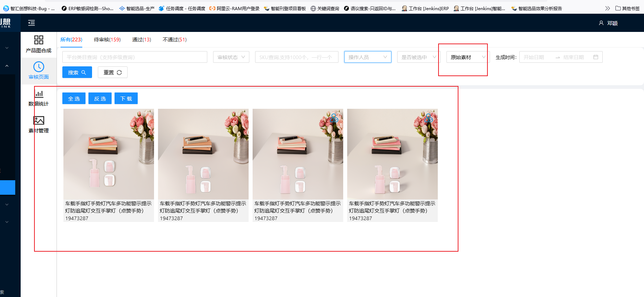The image size is (644, 297).
Task: Click the 重置 reset button
Action: tap(113, 72)
